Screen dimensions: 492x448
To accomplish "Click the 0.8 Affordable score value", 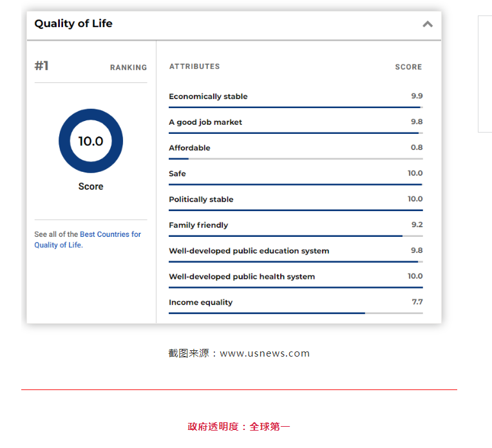I will tap(417, 147).
